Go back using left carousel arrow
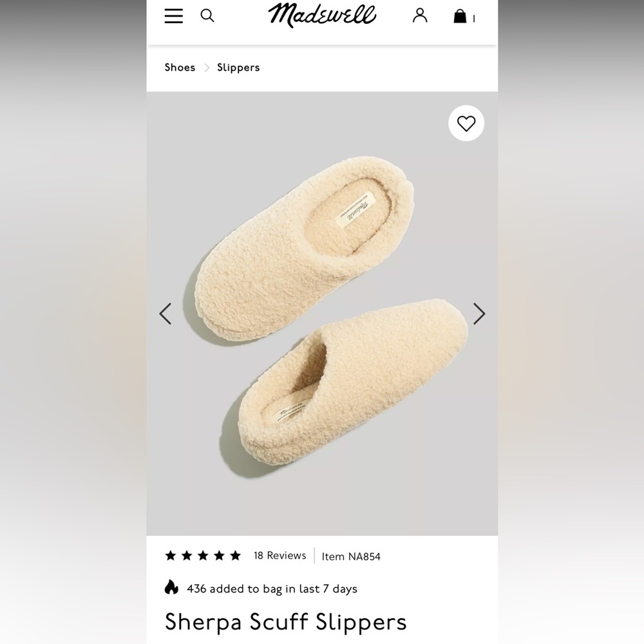The height and width of the screenshot is (644, 644). click(x=166, y=314)
